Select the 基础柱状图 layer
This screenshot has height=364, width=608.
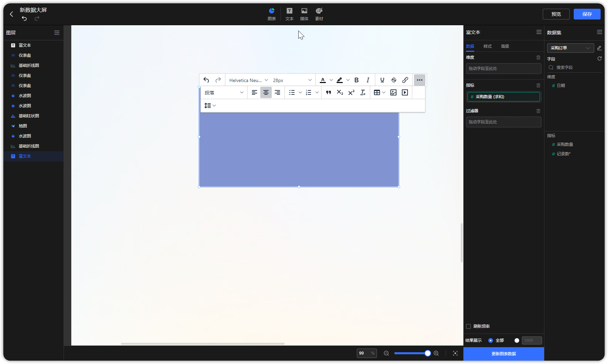[x=34, y=116]
